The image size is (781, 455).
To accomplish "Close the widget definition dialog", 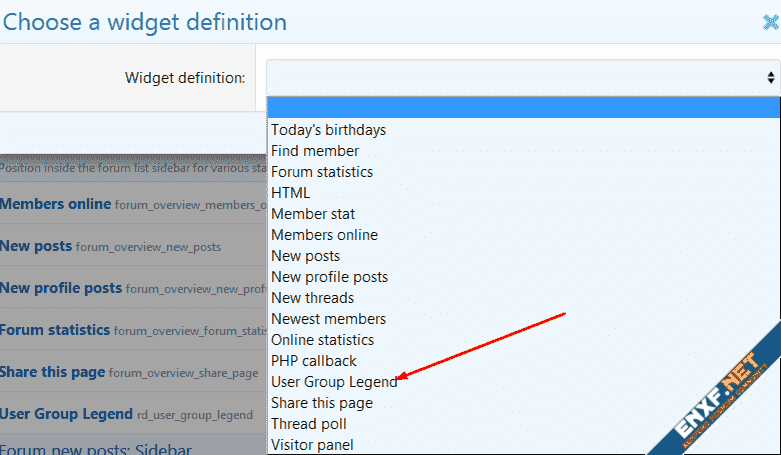I will 770,22.
